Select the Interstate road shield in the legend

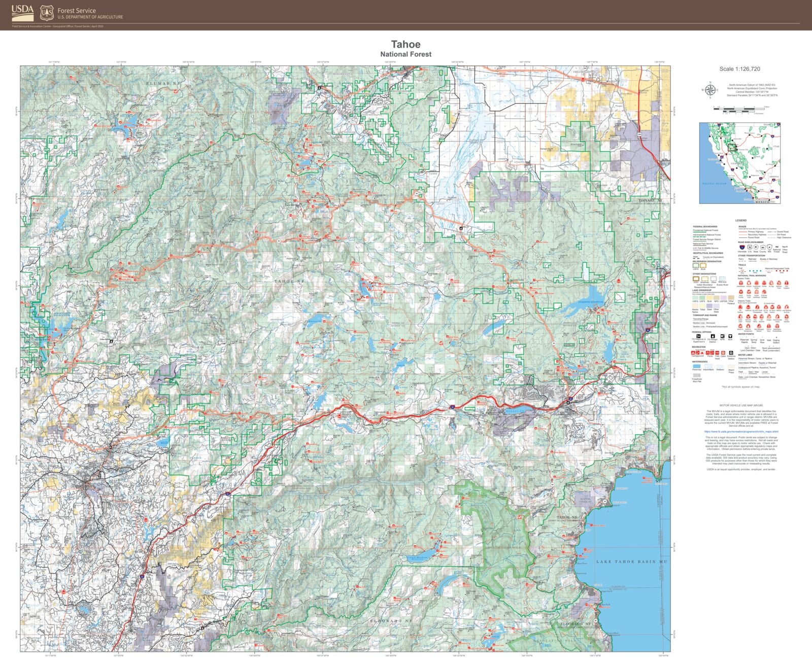click(741, 247)
